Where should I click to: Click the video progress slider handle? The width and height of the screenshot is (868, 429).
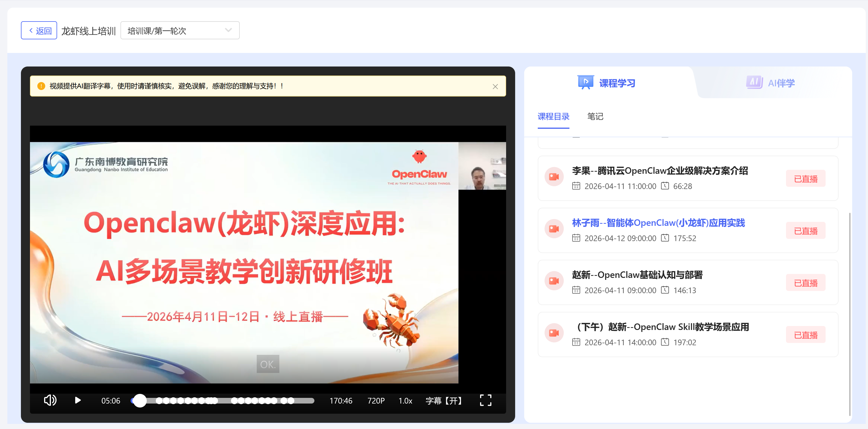click(140, 401)
